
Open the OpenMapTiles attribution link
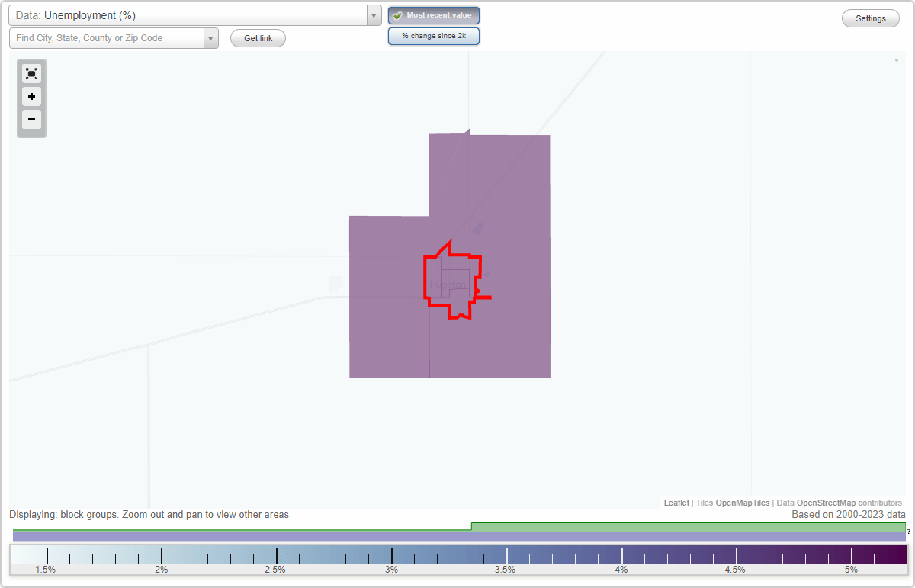(x=742, y=503)
